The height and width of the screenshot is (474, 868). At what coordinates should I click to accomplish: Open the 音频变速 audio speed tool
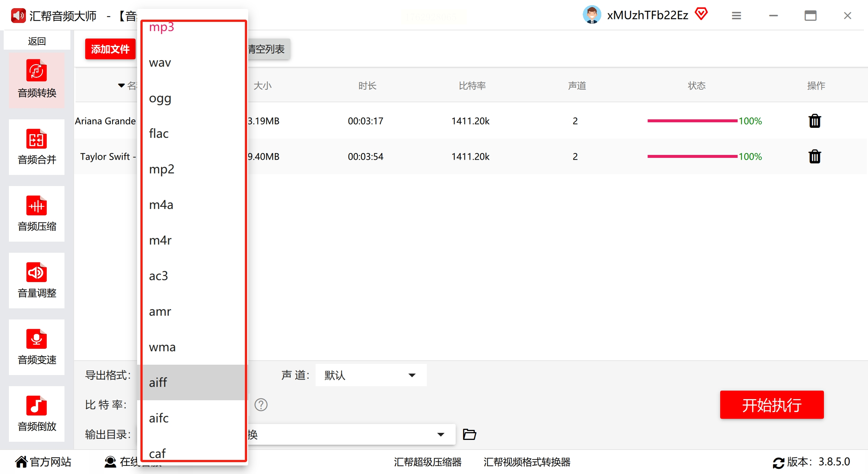pos(37,347)
